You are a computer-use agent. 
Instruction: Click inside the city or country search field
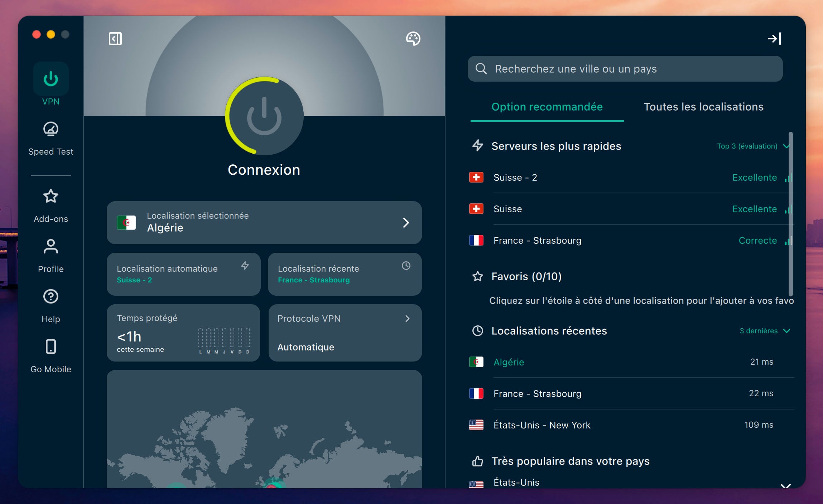(625, 68)
